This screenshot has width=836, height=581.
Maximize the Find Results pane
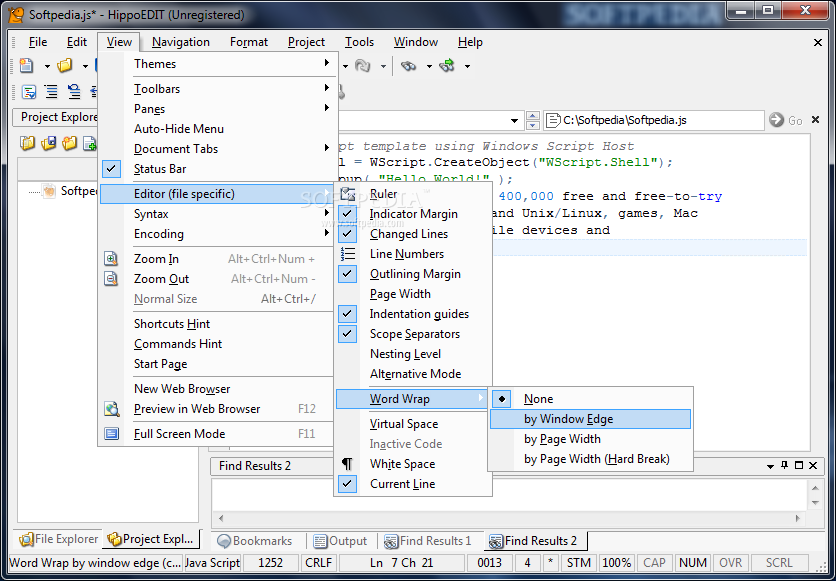(x=799, y=465)
